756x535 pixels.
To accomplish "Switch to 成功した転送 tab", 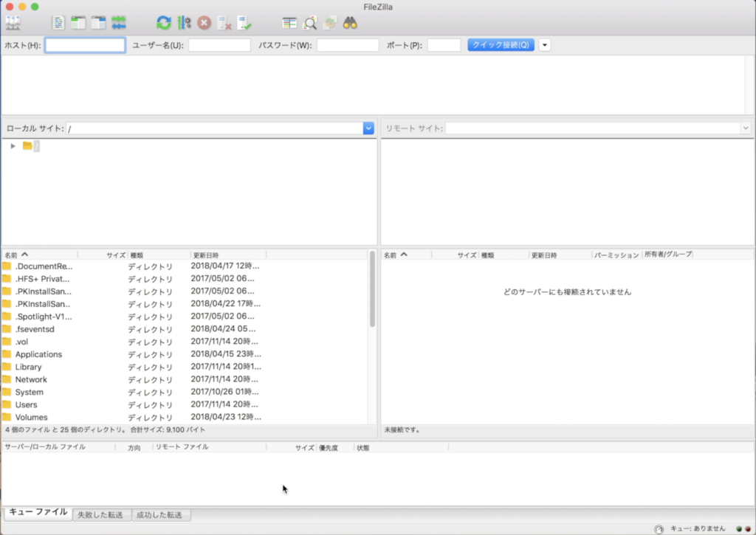I will [159, 515].
